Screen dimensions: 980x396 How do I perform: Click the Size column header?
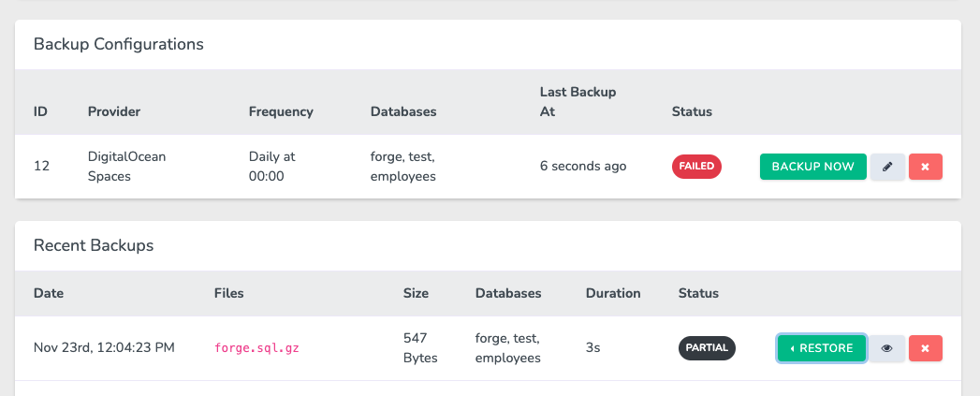(416, 293)
